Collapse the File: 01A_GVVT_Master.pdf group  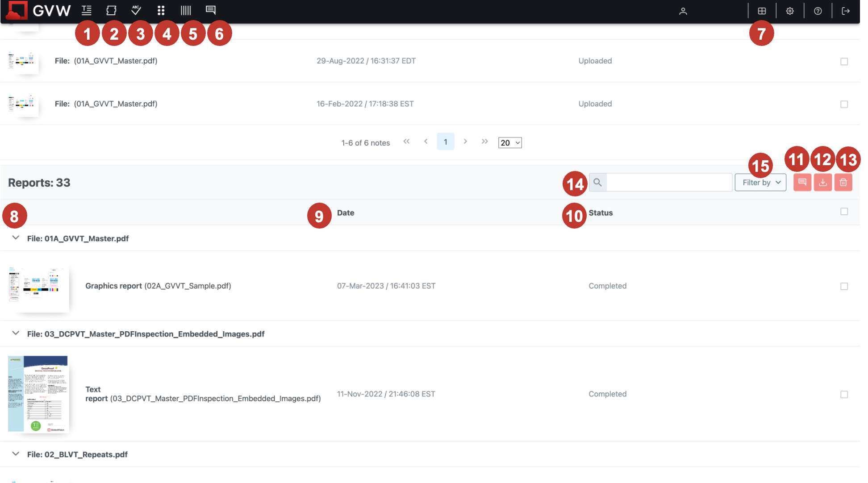16,238
